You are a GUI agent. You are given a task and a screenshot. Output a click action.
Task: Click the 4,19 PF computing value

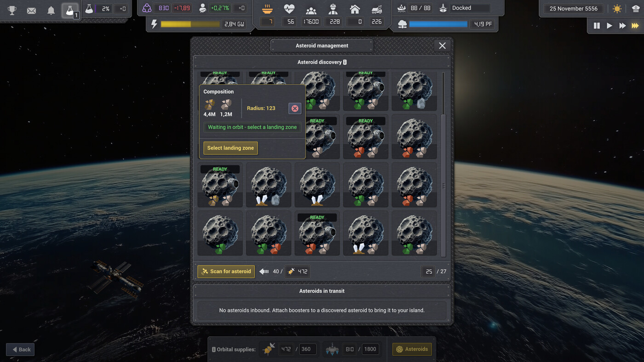click(483, 24)
